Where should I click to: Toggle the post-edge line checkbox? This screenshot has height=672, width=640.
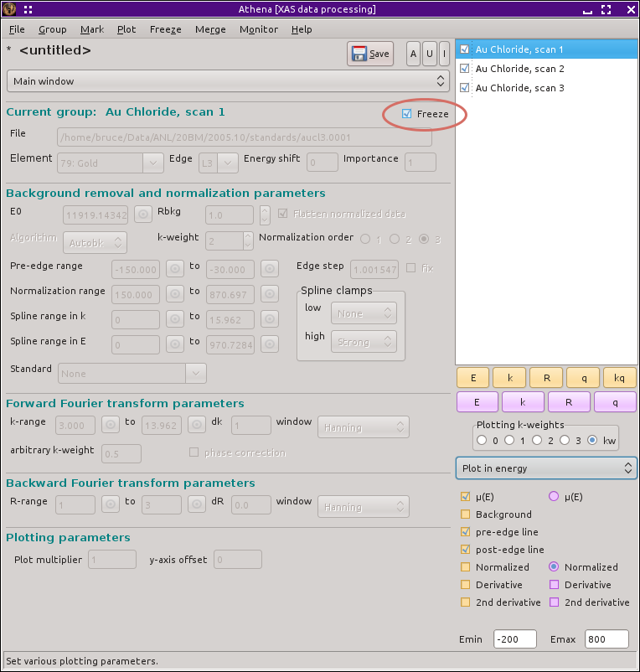tap(465, 549)
